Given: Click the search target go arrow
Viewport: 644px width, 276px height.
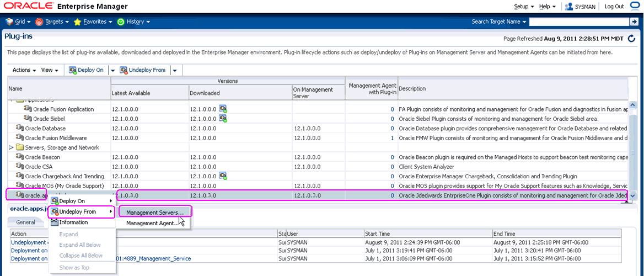Looking at the screenshot, I should pyautogui.click(x=634, y=22).
